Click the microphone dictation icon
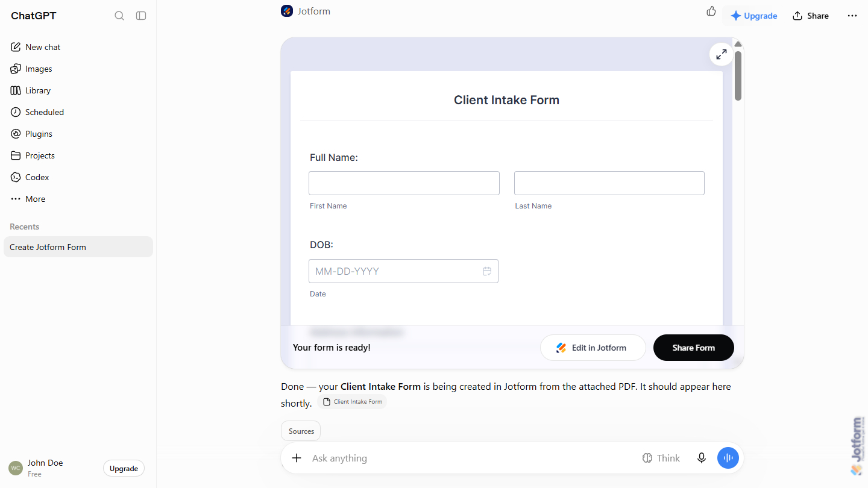This screenshot has width=868, height=488. [x=702, y=458]
